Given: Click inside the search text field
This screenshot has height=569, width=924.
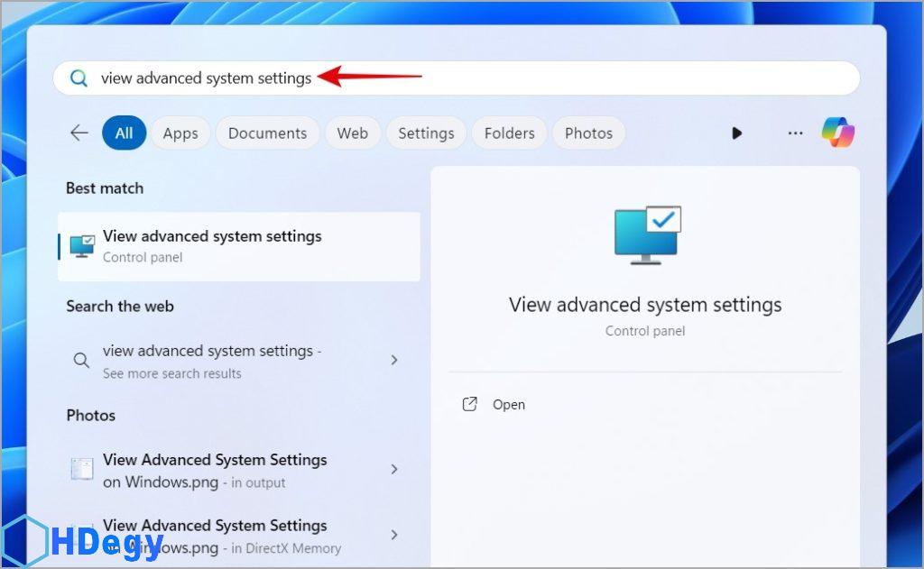Looking at the screenshot, I should (x=541, y=78).
